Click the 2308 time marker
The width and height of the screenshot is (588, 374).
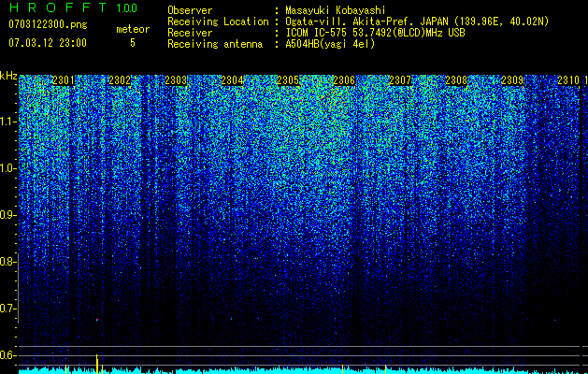click(456, 80)
